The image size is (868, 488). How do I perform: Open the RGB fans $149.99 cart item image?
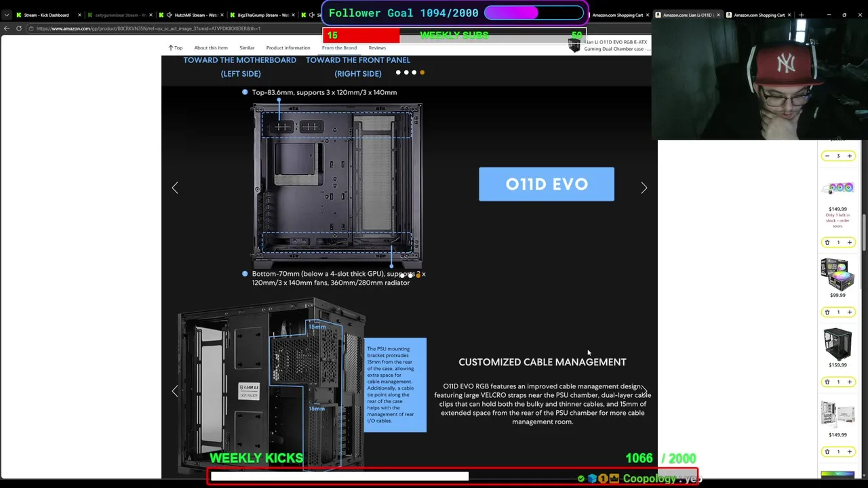(x=838, y=188)
